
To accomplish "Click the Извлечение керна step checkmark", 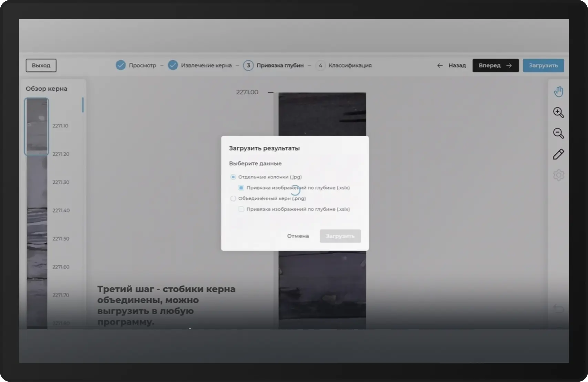I will 173,65.
